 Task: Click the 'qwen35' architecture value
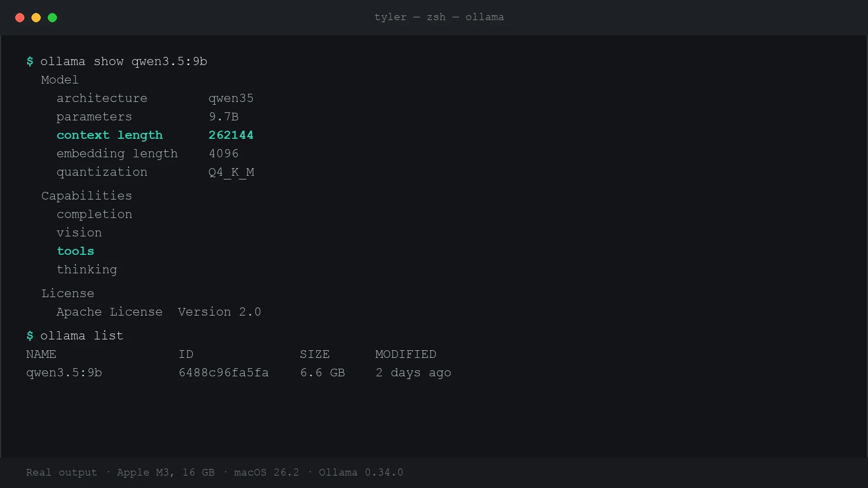[x=231, y=98]
